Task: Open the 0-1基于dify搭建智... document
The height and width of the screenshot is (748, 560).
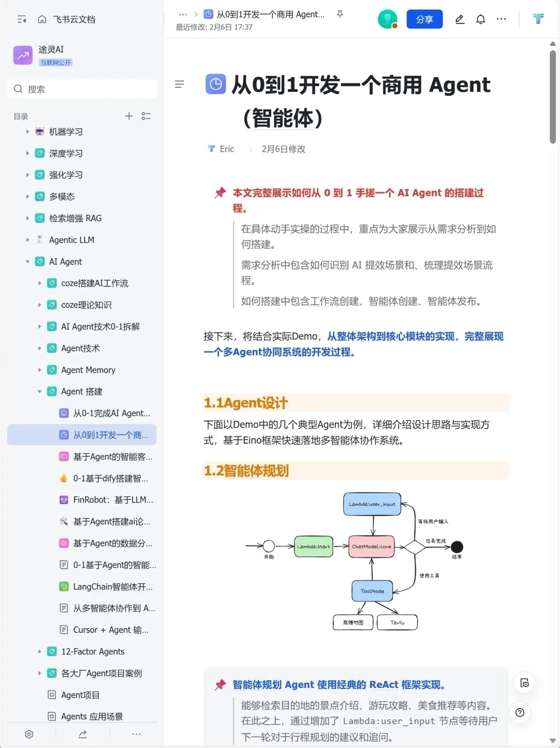Action: [x=110, y=478]
